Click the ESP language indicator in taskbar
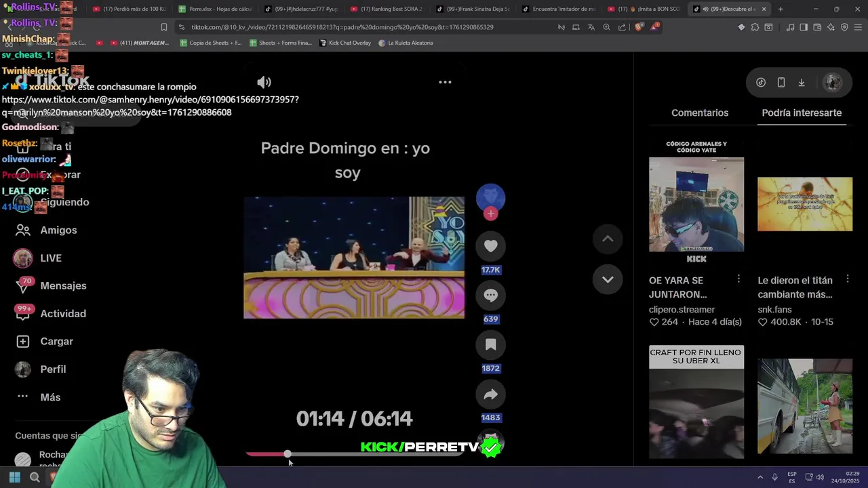868x488 pixels. click(x=792, y=477)
